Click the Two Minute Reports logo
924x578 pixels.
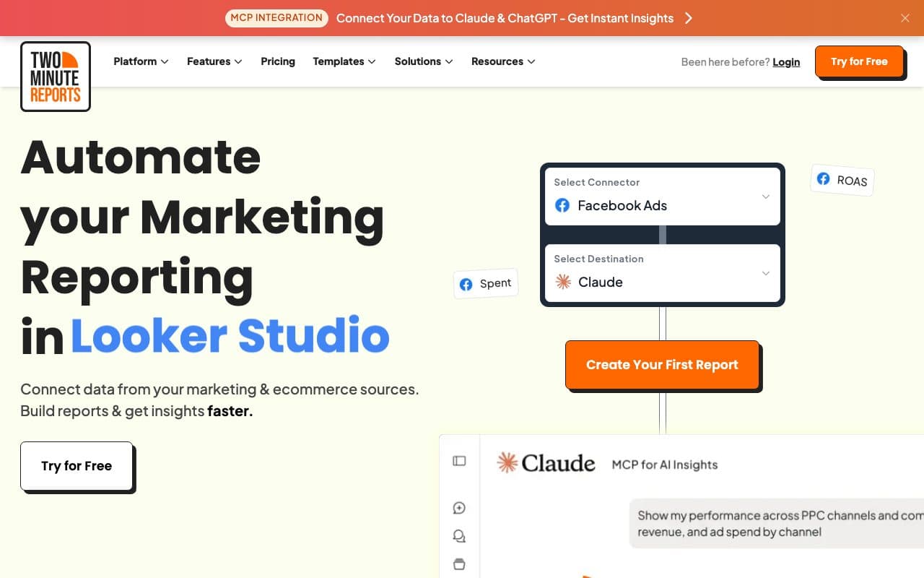[x=56, y=77]
